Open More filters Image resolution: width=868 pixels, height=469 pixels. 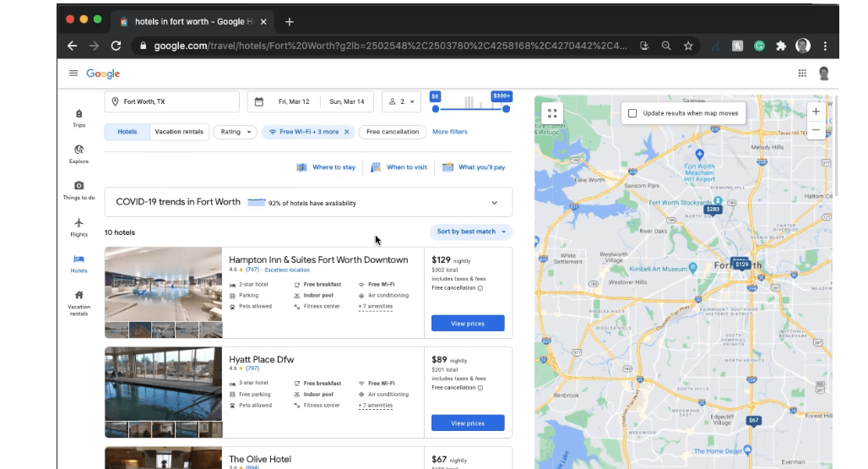449,132
